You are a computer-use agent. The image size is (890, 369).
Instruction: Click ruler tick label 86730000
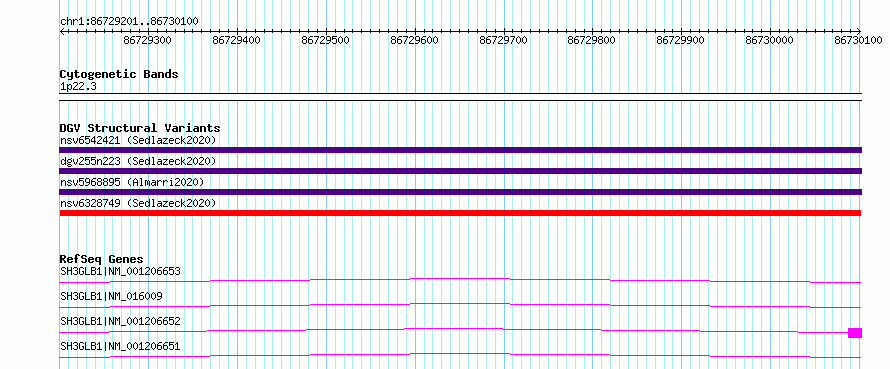pyautogui.click(x=770, y=40)
